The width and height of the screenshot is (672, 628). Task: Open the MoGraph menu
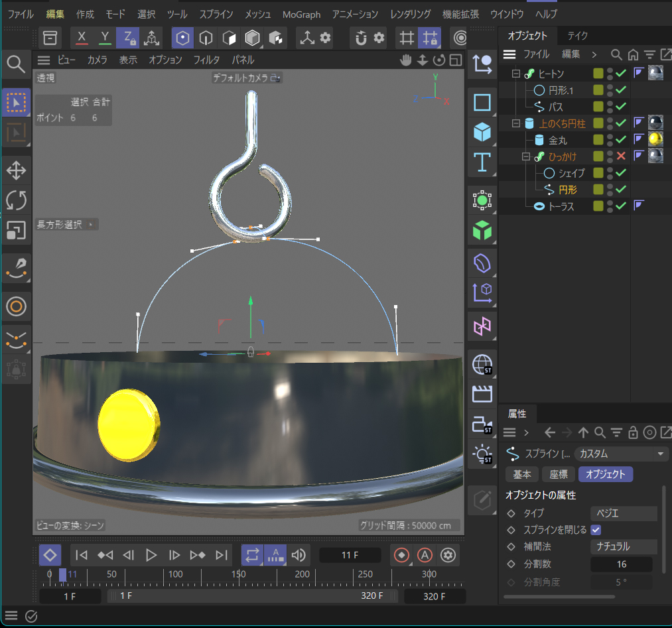(x=301, y=14)
